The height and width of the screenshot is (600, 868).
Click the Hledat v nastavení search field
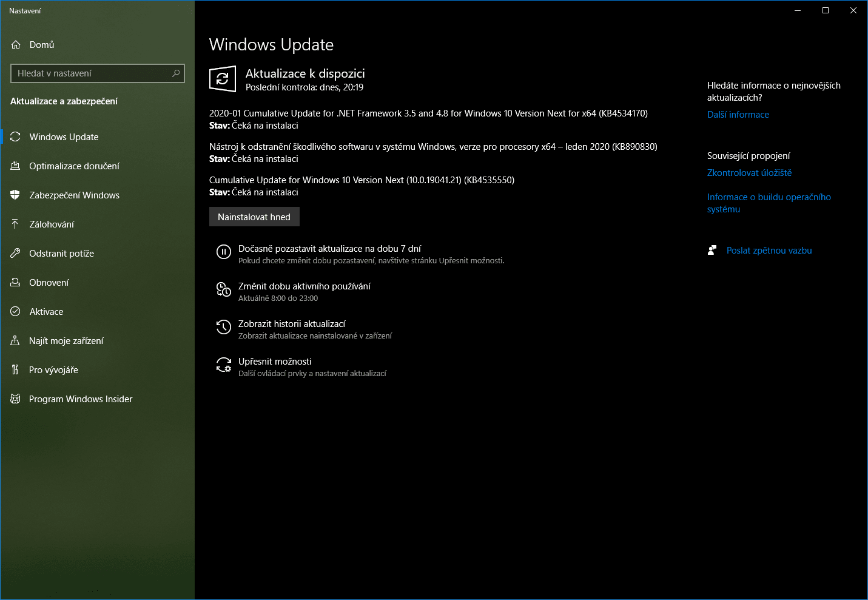[97, 73]
